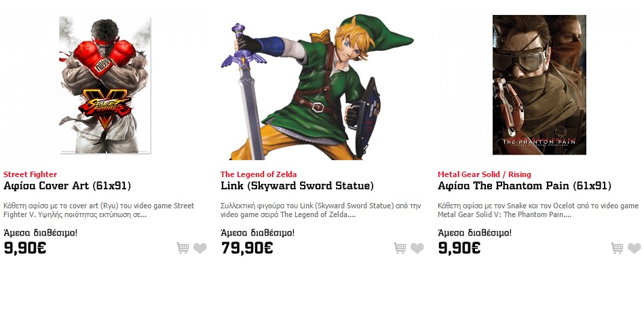
Task: Click the 9,90€ price under Street Fighter poster
Action: [x=25, y=248]
